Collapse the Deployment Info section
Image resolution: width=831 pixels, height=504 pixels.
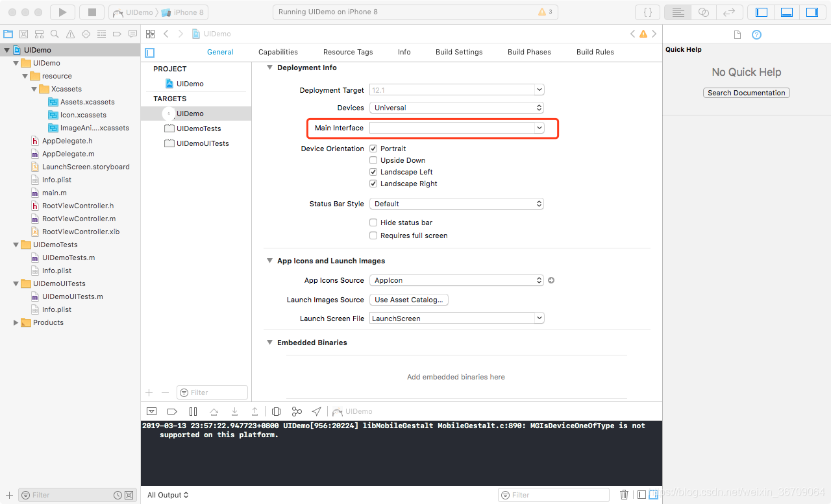270,67
